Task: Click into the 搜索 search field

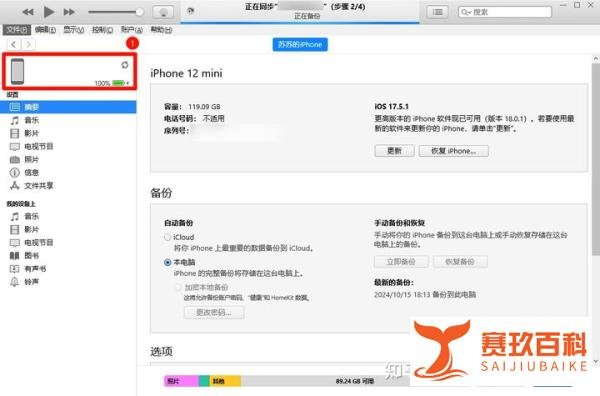Action: [505, 12]
